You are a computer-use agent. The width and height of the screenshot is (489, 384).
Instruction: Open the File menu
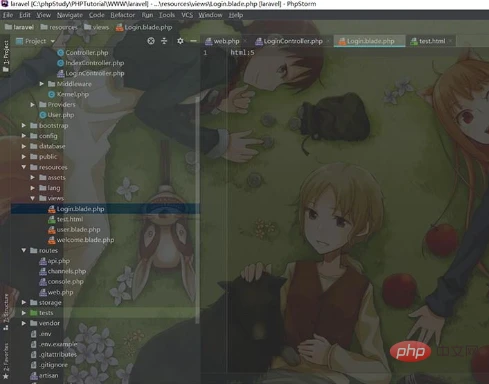(8, 15)
